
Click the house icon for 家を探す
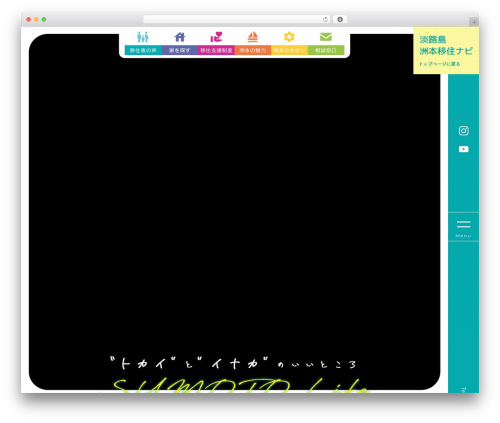pos(180,37)
